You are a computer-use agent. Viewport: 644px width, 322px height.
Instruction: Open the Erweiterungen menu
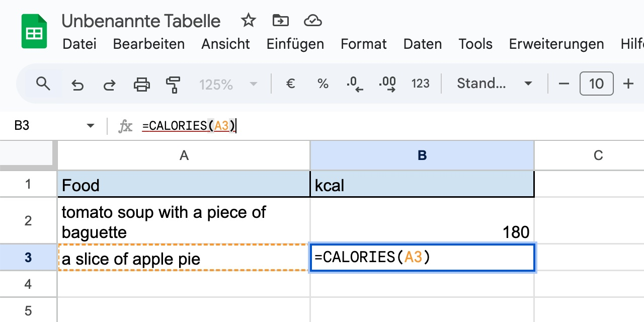click(x=556, y=44)
